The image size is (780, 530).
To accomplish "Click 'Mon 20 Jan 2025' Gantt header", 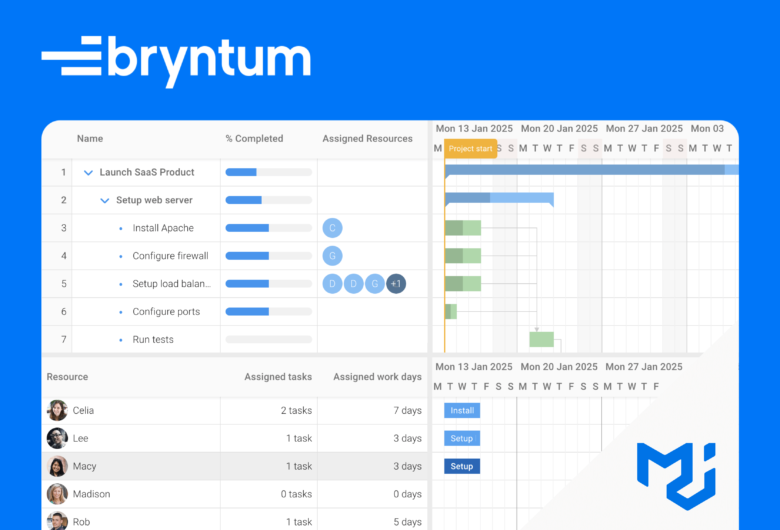I will pos(559,128).
